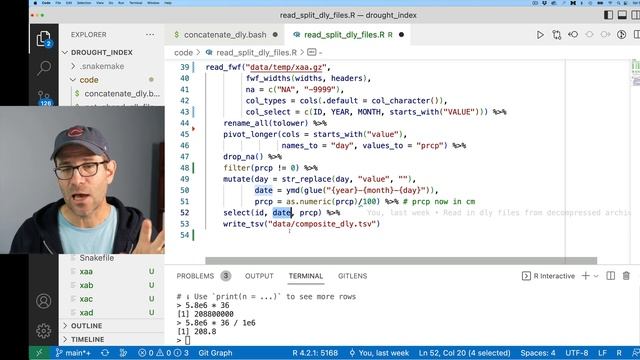The width and height of the screenshot is (640, 360).
Task: Change end of line sequence LF
Action: pos(602,353)
